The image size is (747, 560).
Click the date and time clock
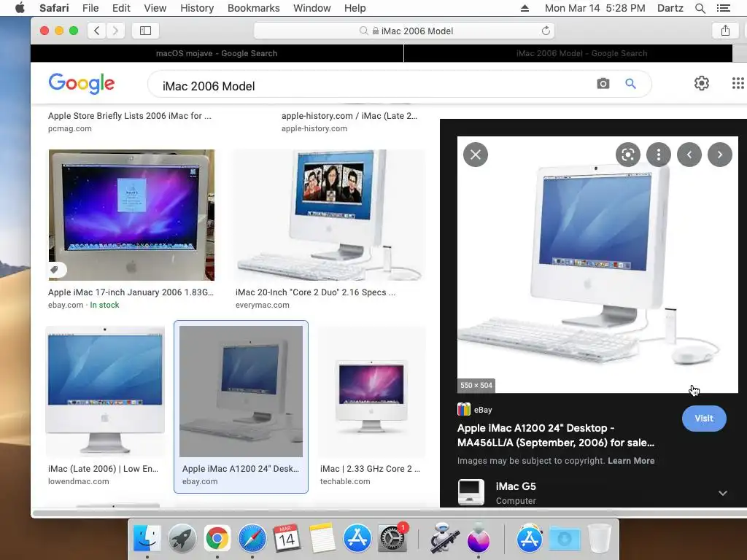pos(595,8)
